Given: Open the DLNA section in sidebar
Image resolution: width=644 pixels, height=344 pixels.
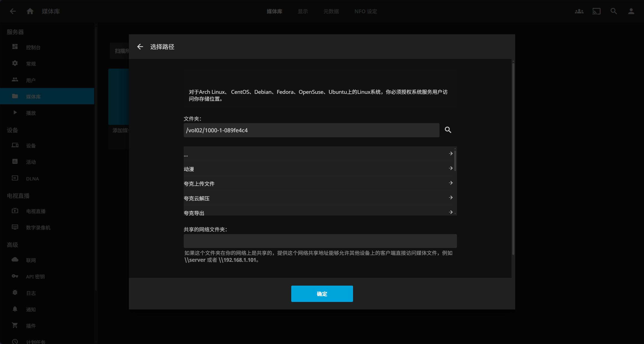Looking at the screenshot, I should click(32, 179).
